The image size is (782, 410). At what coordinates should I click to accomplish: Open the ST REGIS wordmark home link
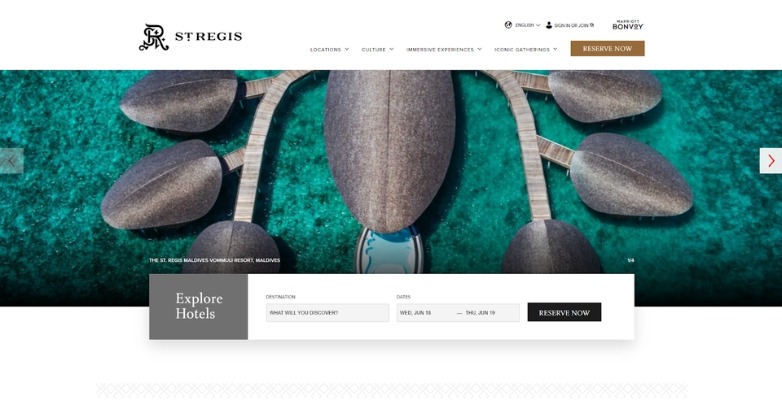208,36
